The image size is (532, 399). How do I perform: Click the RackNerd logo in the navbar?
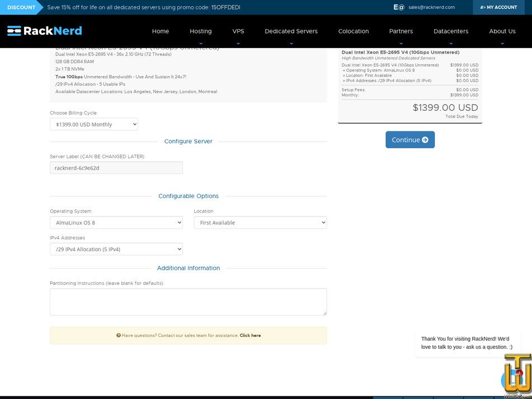[x=44, y=31]
